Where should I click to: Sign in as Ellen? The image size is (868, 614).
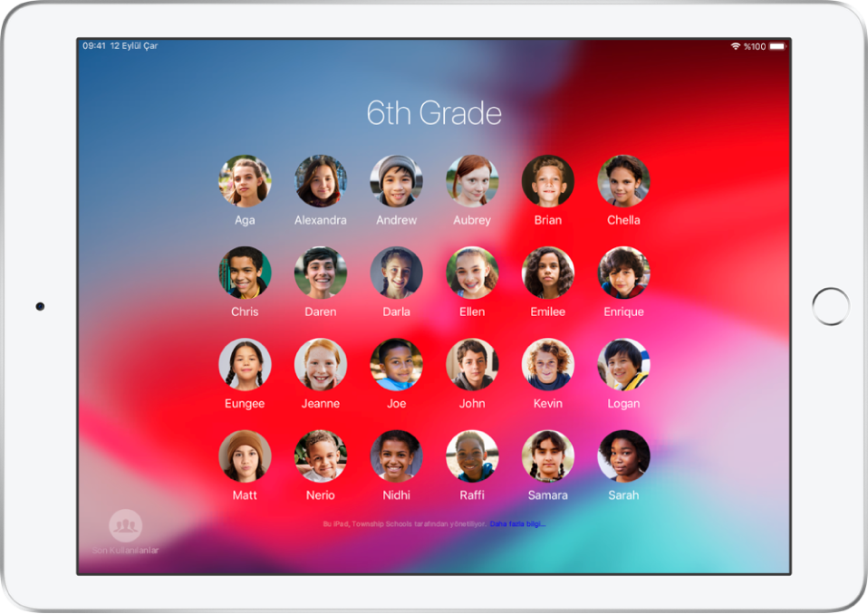[x=472, y=273]
